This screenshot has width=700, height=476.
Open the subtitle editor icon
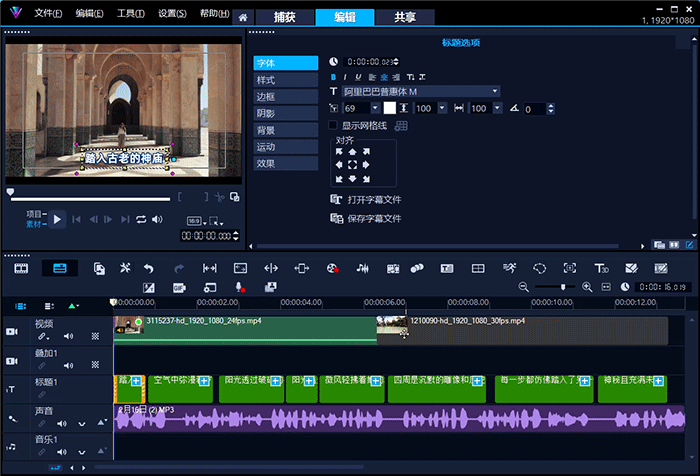(x=447, y=268)
